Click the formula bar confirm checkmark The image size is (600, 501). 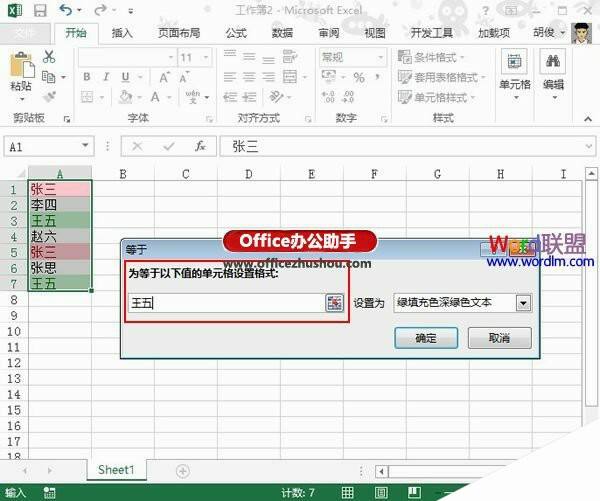[x=169, y=146]
